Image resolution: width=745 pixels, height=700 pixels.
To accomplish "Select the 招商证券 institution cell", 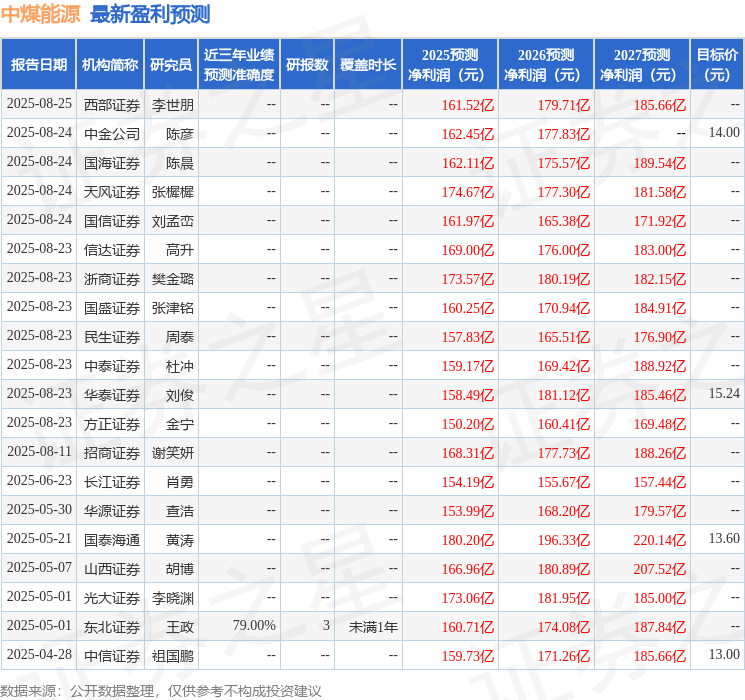I will [x=112, y=453].
